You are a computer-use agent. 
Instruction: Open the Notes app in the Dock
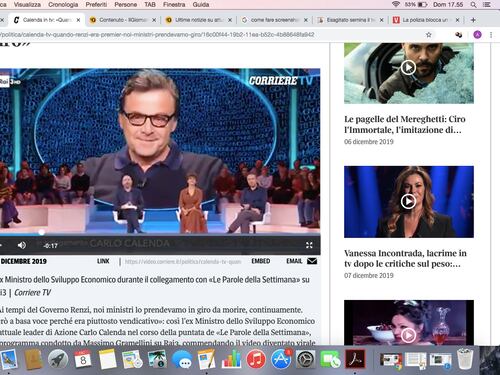pyautogui.click(x=107, y=360)
